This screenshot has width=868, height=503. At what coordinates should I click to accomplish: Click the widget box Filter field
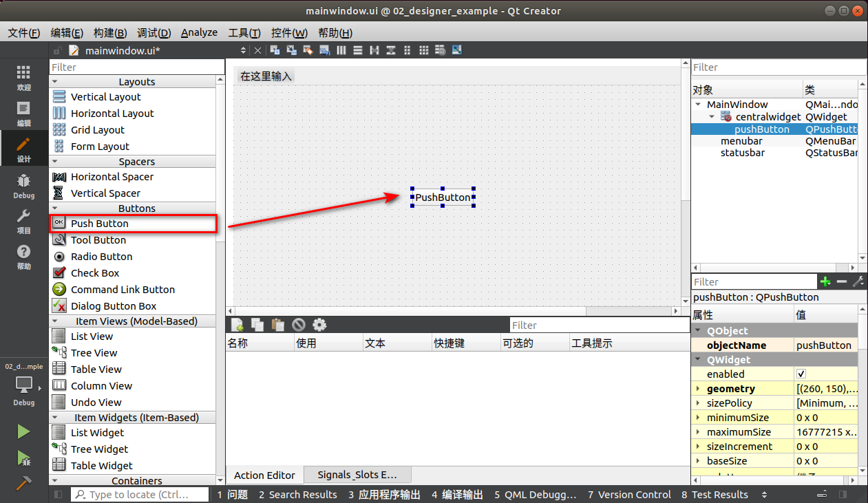point(137,67)
